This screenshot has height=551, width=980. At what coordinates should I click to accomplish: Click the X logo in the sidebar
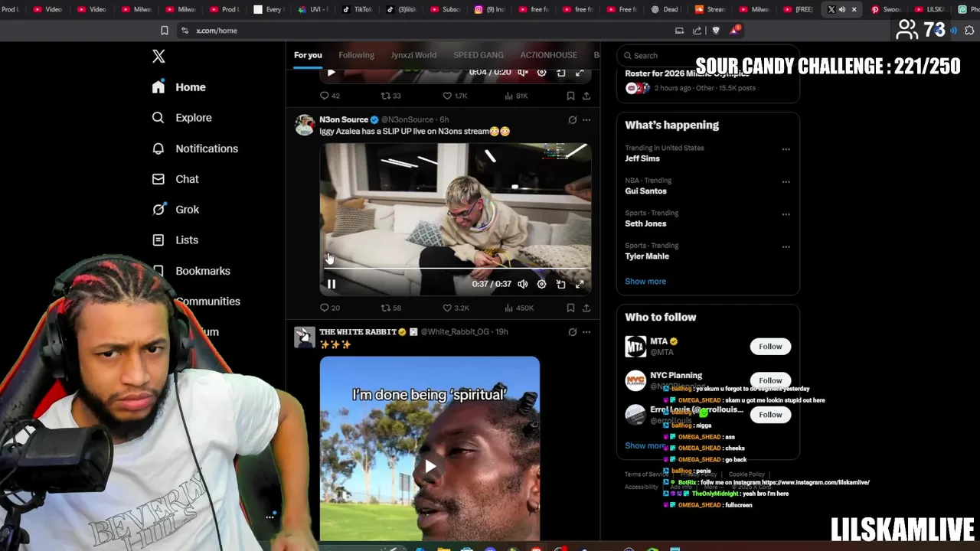tap(158, 56)
